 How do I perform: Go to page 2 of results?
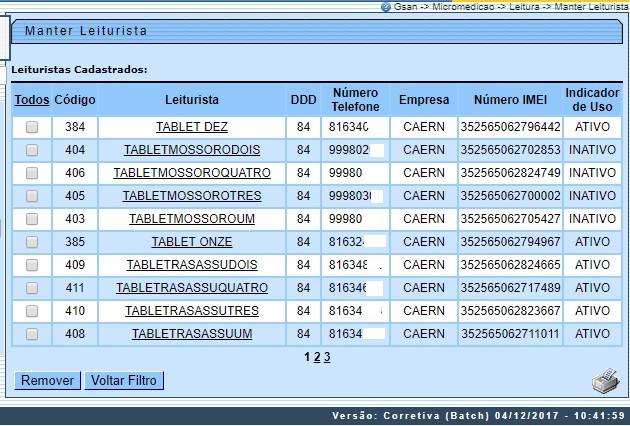[316, 357]
